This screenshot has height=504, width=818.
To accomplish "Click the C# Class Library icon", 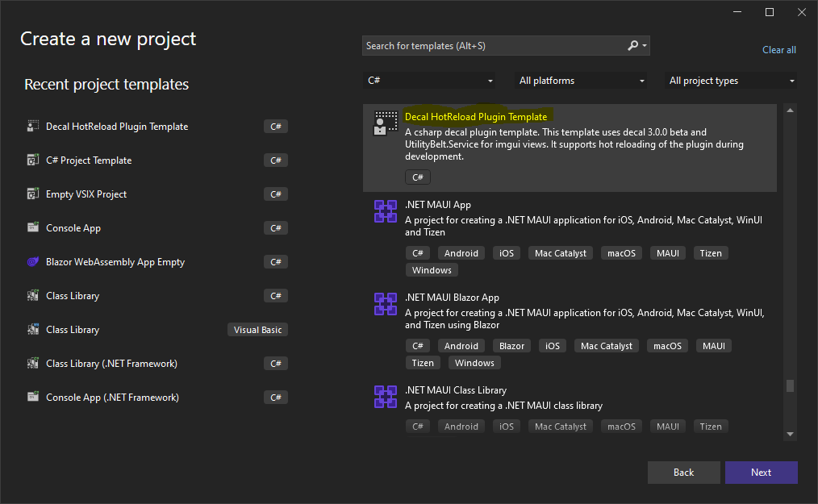I will pyautogui.click(x=33, y=296).
